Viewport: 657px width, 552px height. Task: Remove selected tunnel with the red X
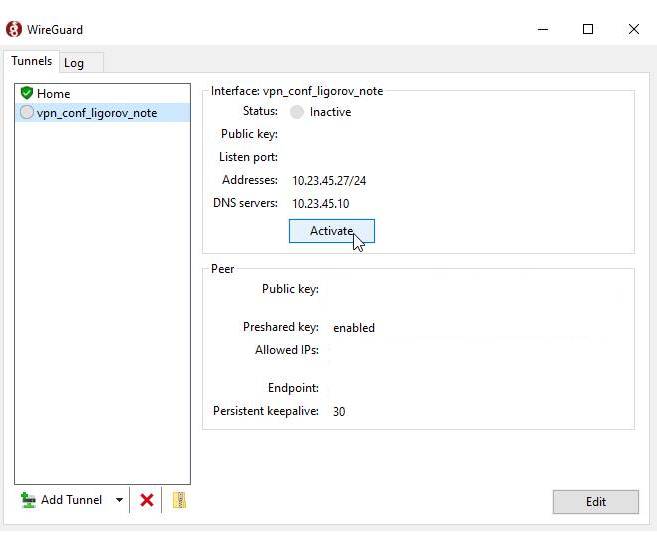point(147,500)
